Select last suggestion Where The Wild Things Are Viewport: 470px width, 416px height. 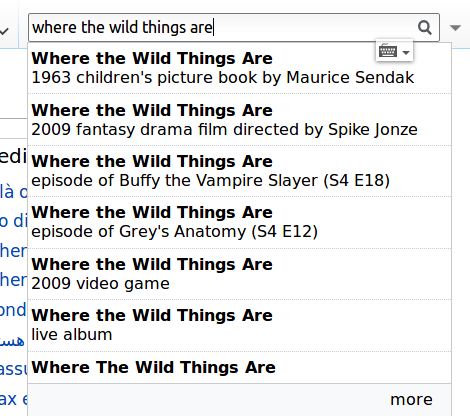click(x=239, y=367)
